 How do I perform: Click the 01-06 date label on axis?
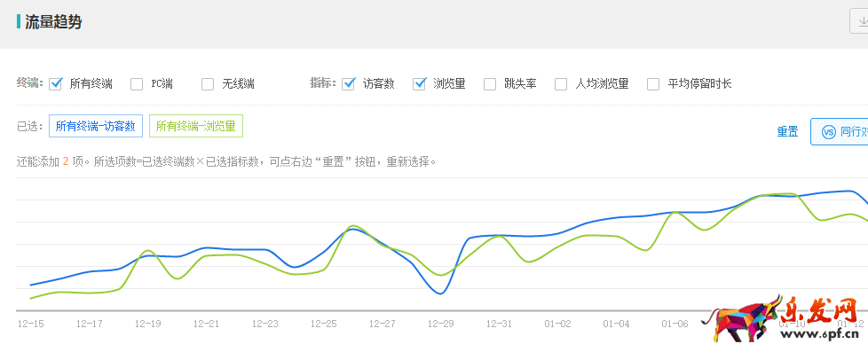coord(675,324)
